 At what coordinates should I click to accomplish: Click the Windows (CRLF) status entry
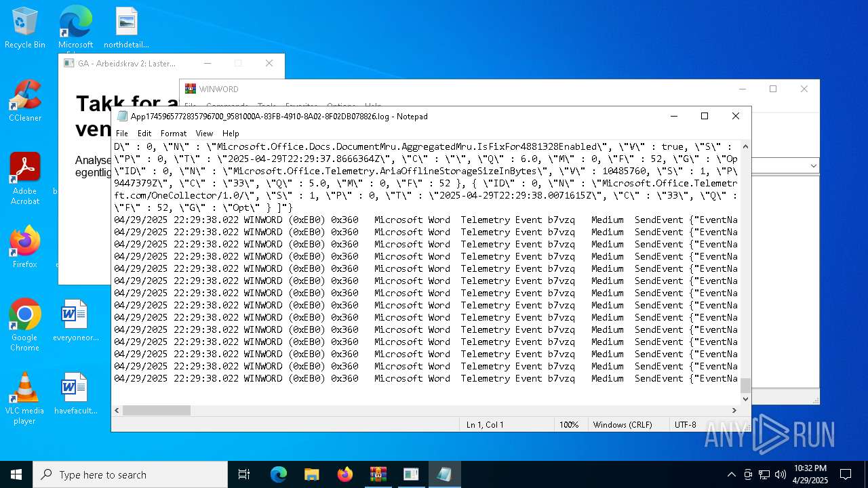tap(623, 424)
